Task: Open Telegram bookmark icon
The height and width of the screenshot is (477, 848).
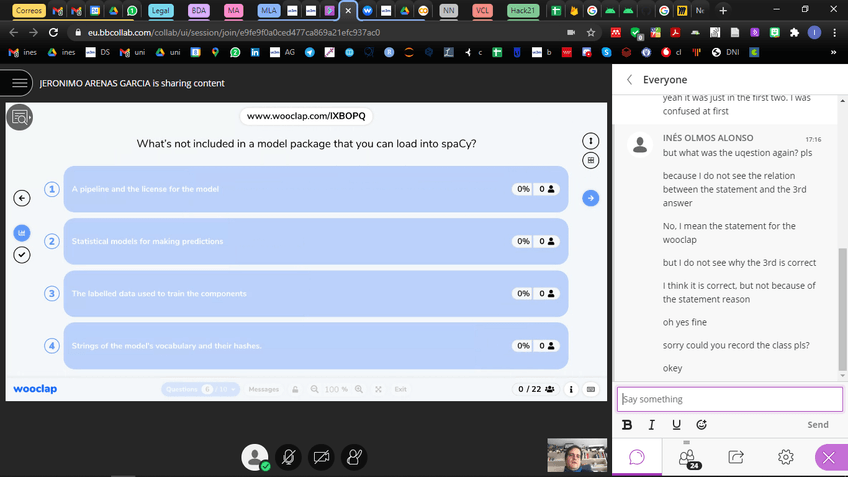Action: coord(309,52)
